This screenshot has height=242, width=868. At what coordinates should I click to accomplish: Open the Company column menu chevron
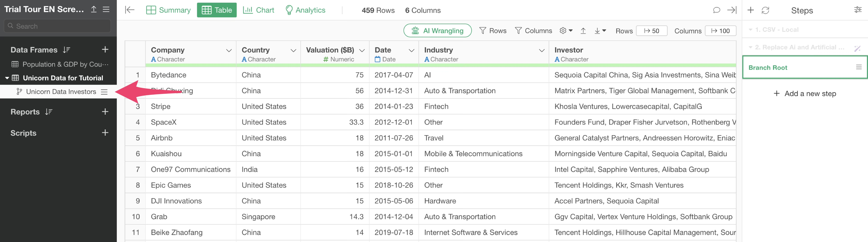point(229,51)
